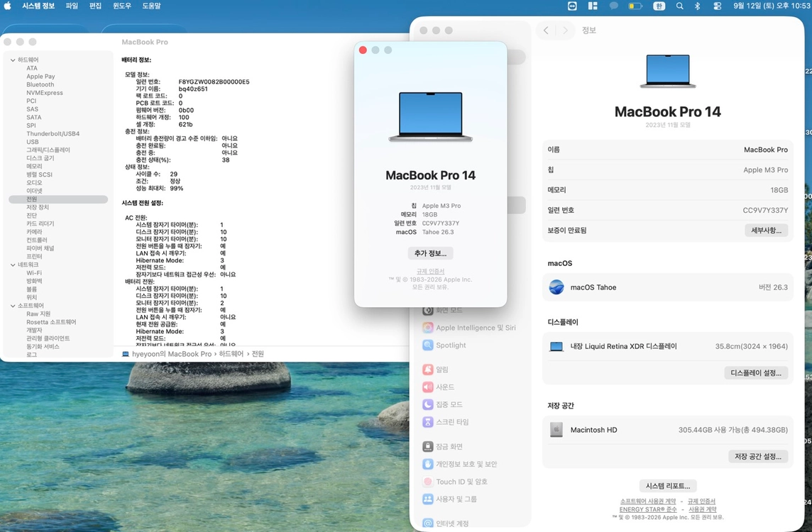Click the 이름 MacBook Pro name field
The width and height of the screenshot is (812, 532).
point(668,150)
